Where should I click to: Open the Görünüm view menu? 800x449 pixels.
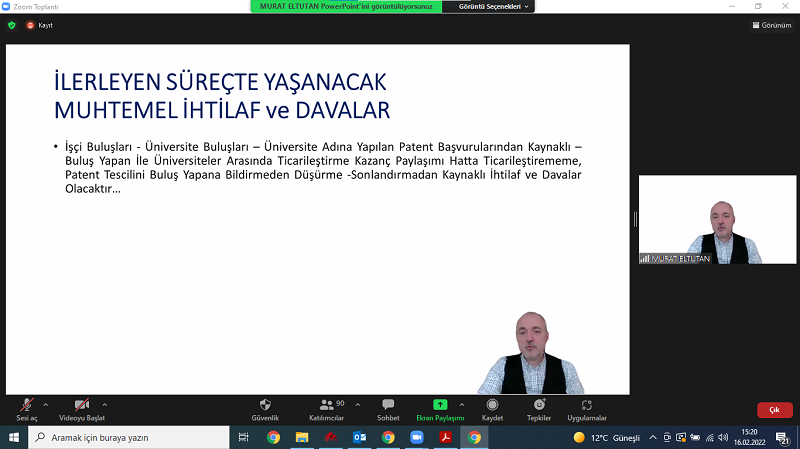pos(771,25)
